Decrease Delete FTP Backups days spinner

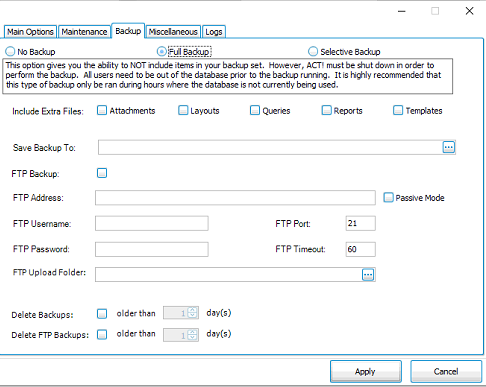pos(192,337)
